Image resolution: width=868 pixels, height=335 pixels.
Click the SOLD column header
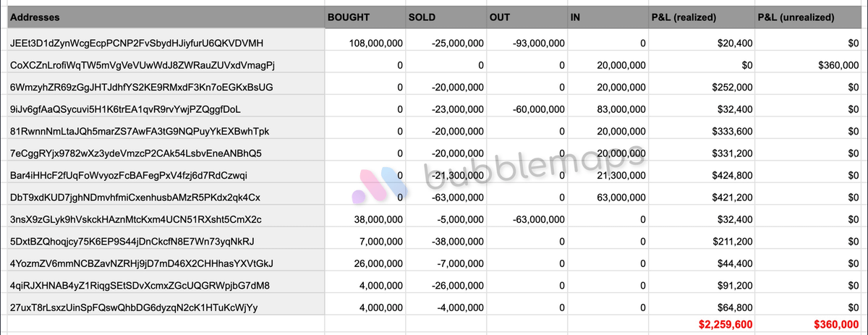(422, 16)
